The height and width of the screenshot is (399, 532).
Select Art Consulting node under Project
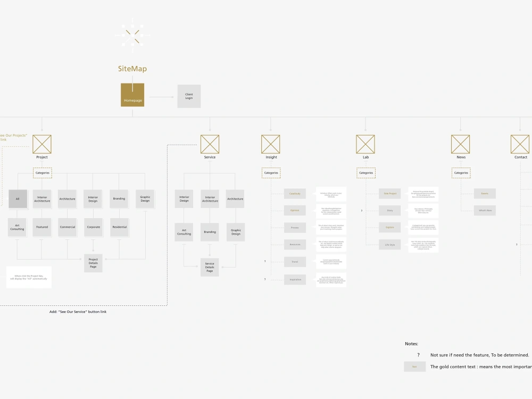[18, 227]
